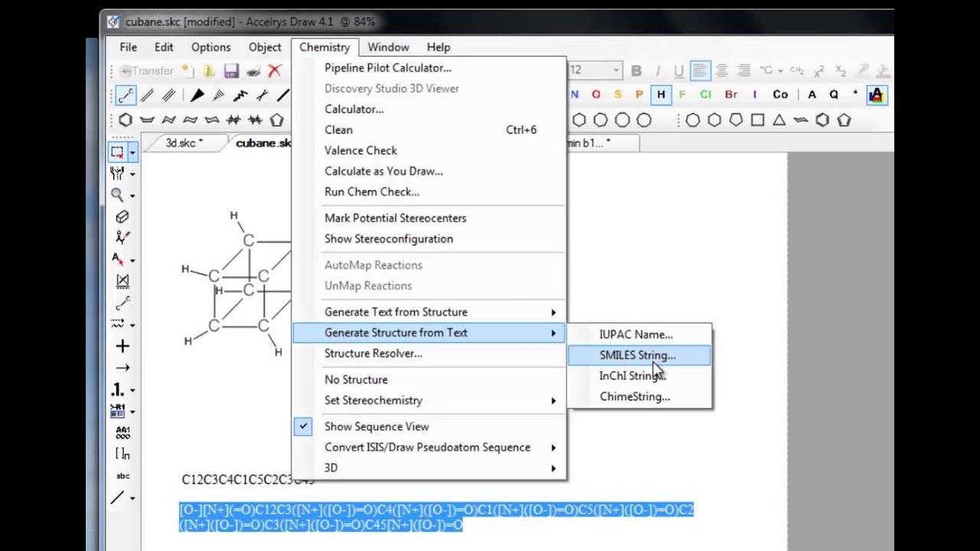The image size is (980, 551).
Task: Click the Save floppy disk icon
Action: [231, 71]
